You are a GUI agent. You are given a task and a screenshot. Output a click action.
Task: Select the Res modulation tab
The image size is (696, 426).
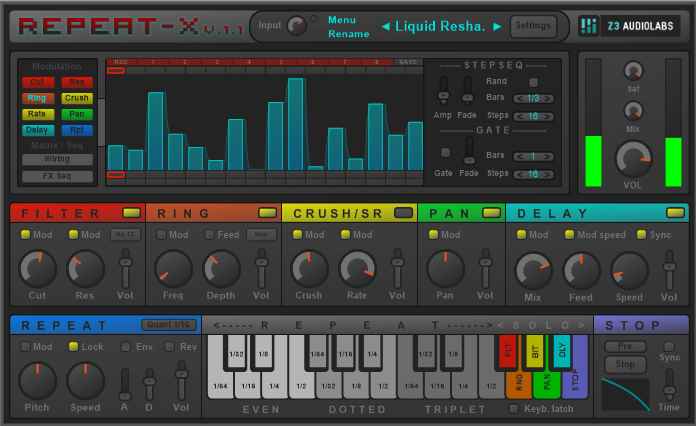click(x=77, y=82)
